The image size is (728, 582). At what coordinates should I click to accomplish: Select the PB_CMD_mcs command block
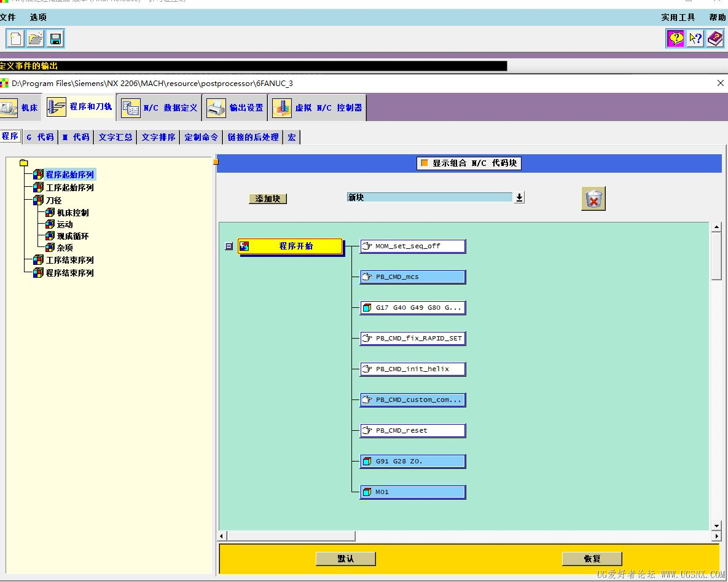tap(413, 277)
